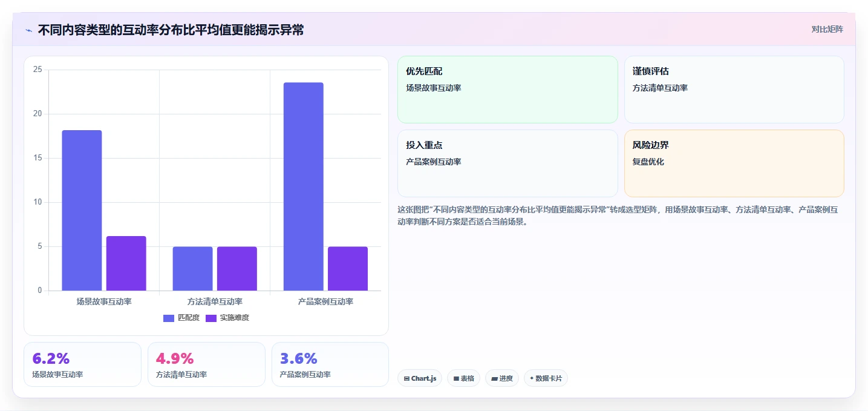Click the 风险边界 card heading

pyautogui.click(x=651, y=145)
